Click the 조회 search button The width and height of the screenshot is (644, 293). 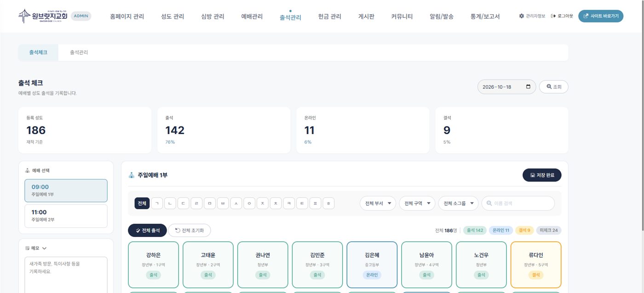click(553, 87)
